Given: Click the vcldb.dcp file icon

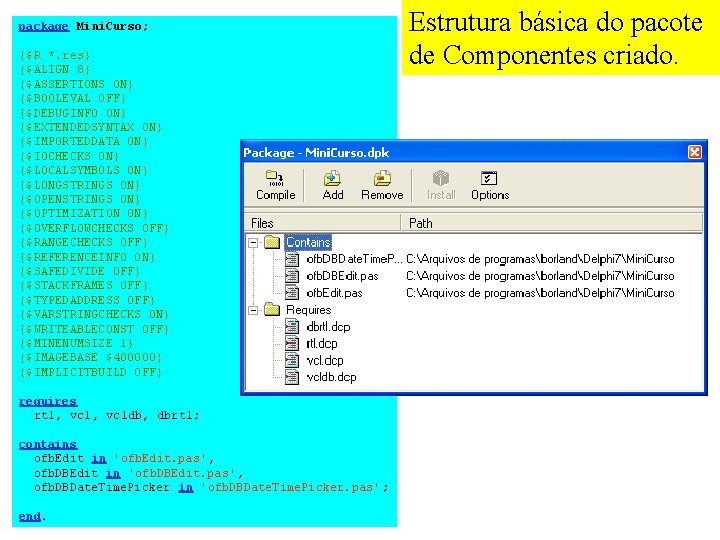Looking at the screenshot, I should (292, 377).
